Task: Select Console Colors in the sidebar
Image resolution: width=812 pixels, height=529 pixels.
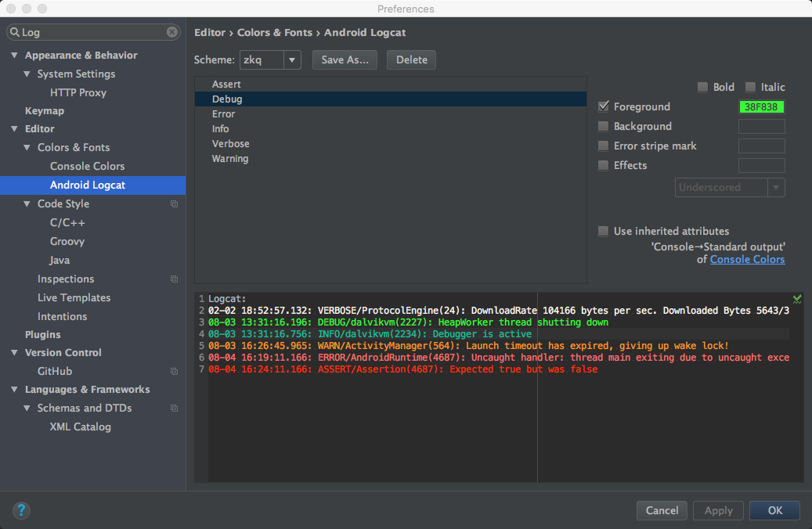Action: (x=87, y=167)
